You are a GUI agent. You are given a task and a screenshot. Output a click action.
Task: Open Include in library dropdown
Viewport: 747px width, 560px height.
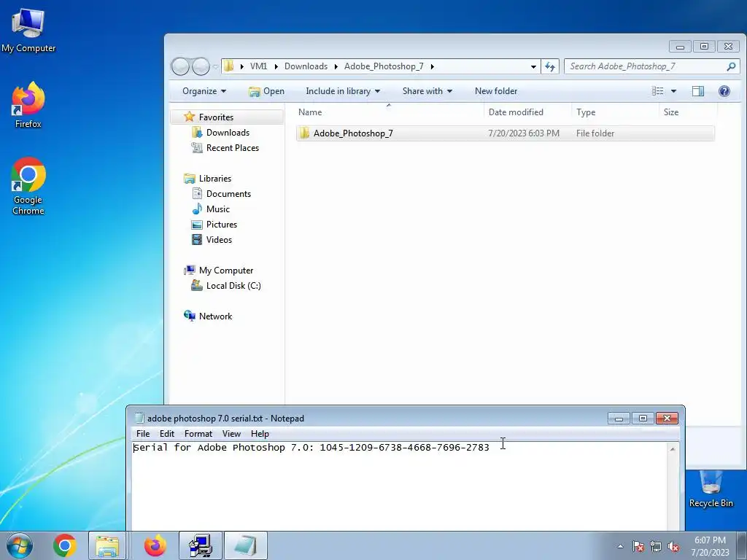(343, 91)
